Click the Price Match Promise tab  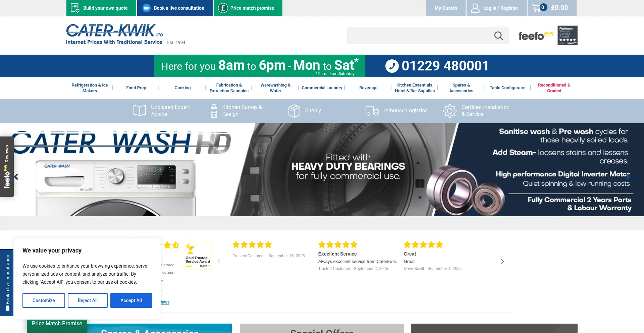57,325
